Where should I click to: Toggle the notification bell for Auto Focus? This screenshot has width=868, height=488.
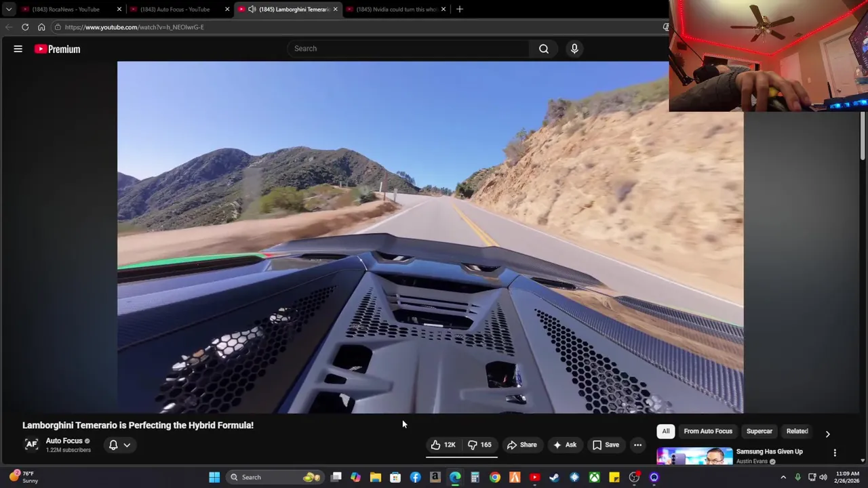113,445
